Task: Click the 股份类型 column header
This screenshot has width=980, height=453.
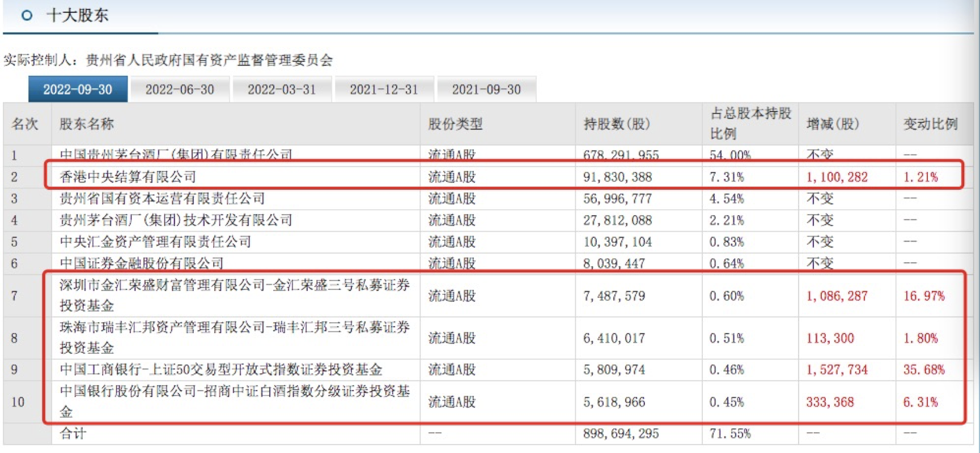Action: (x=455, y=123)
